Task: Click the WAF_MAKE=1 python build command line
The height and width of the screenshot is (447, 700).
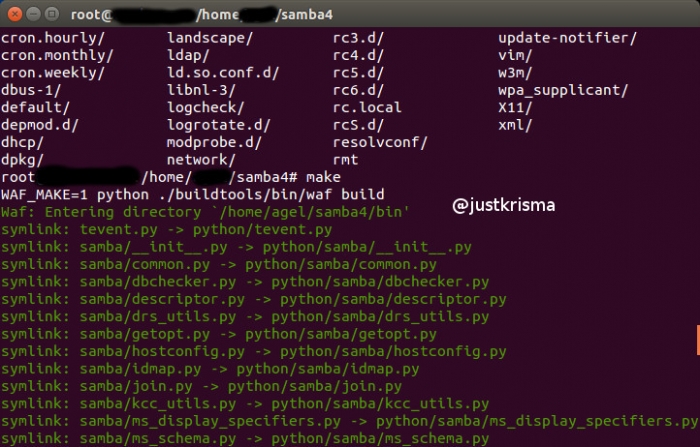Action: point(192,194)
